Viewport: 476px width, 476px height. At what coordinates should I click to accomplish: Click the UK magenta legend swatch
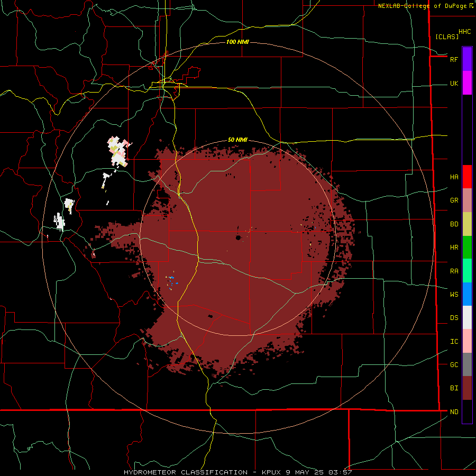coord(467,83)
